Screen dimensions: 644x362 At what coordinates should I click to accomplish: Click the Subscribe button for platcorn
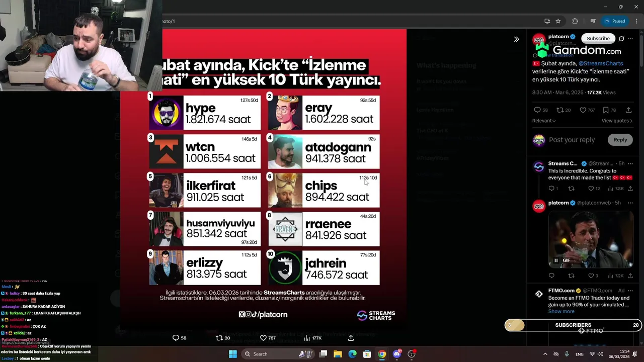(x=598, y=39)
